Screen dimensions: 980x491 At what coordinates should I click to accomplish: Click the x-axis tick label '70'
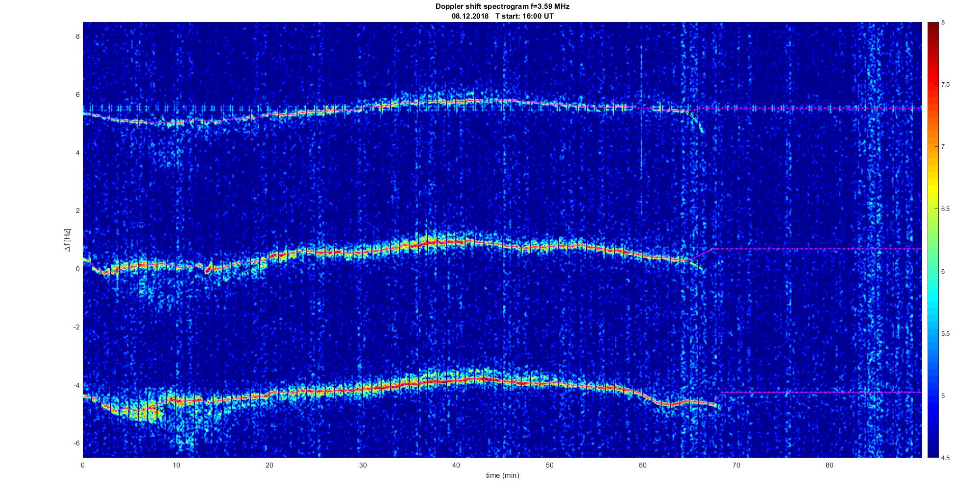coord(736,465)
